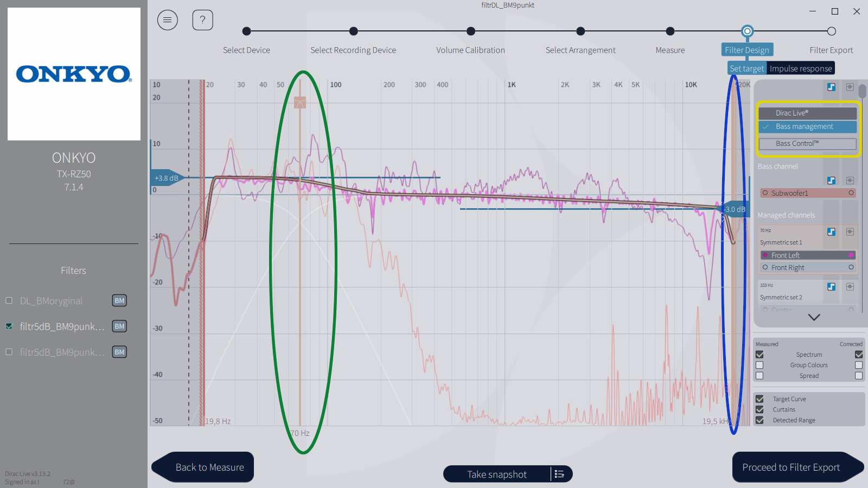Click the grey speaker icon for Symmetric set 1

[850, 232]
